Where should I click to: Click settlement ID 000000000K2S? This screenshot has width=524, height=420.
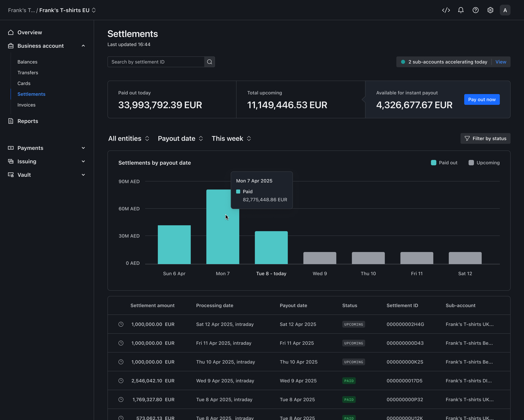pos(405,362)
